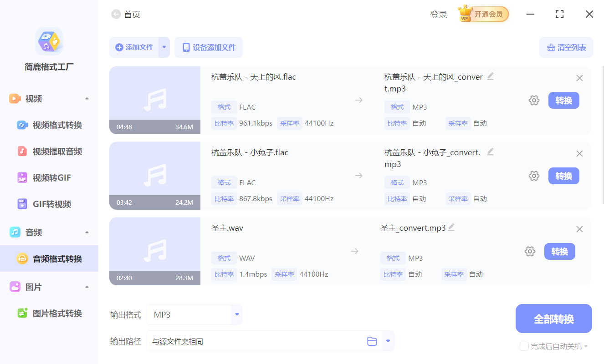Image resolution: width=604 pixels, height=364 pixels.
Task: Remove 圣主.wav from the list
Action: point(579,229)
